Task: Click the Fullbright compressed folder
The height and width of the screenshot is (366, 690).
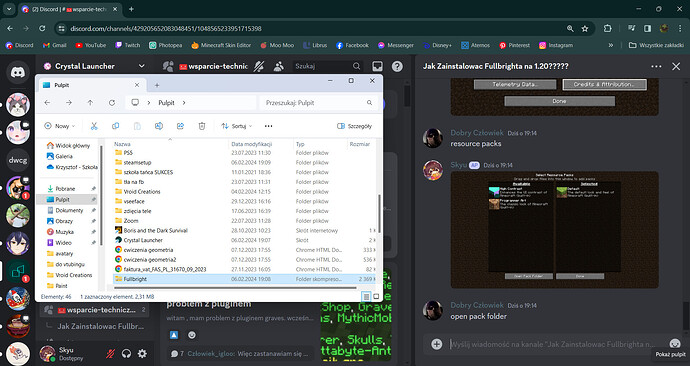Action: pos(245,279)
